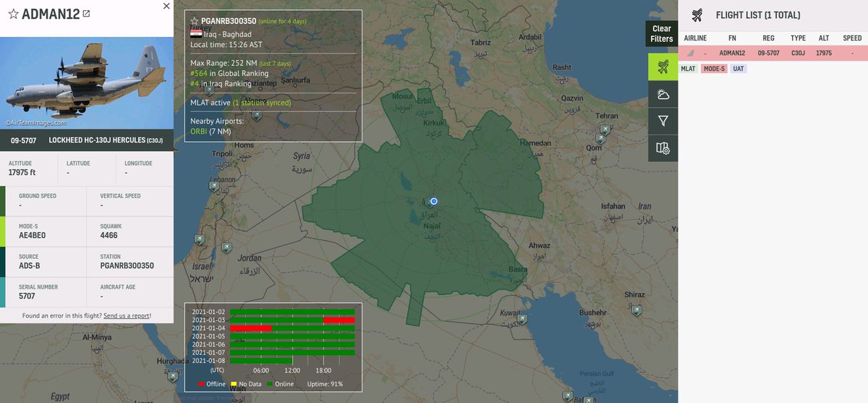The height and width of the screenshot is (403, 868).
Task: Click the Clear Filters button
Action: tap(661, 34)
